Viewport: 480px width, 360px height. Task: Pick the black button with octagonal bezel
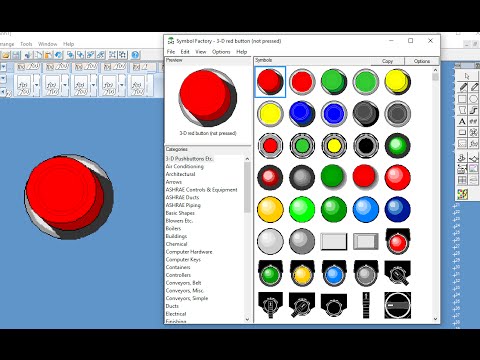coord(366,146)
